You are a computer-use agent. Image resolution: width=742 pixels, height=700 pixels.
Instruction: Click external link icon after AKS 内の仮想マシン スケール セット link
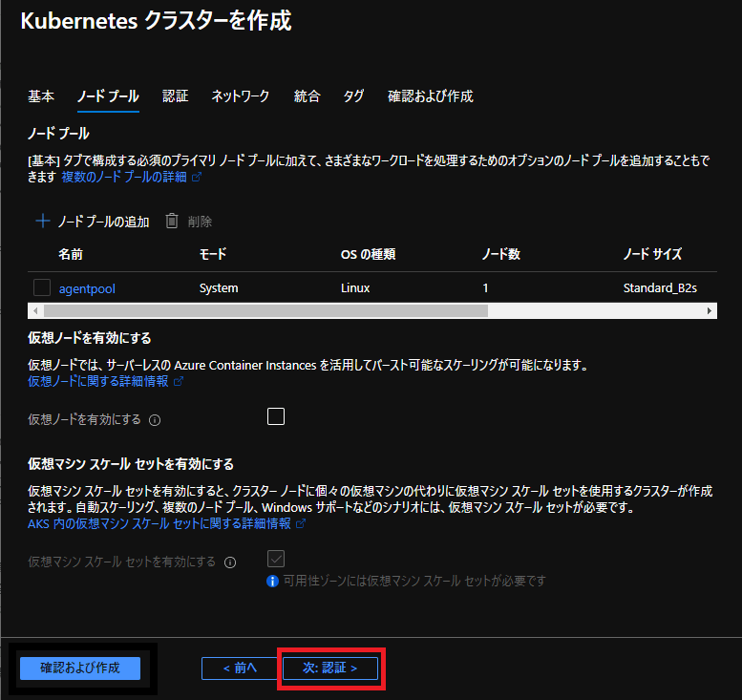301,523
